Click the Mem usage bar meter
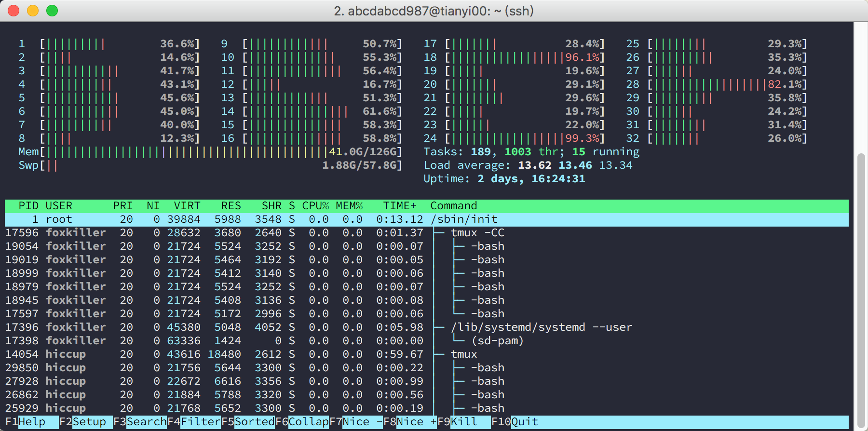Screen dimensions: 868x431 tap(210, 152)
